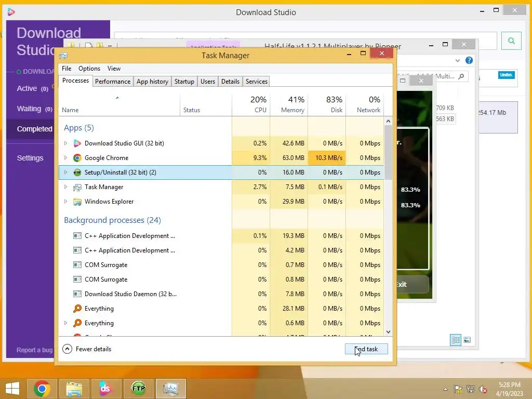Click the Task Manager process icon
This screenshot has height=399, width=532.
pos(77,187)
